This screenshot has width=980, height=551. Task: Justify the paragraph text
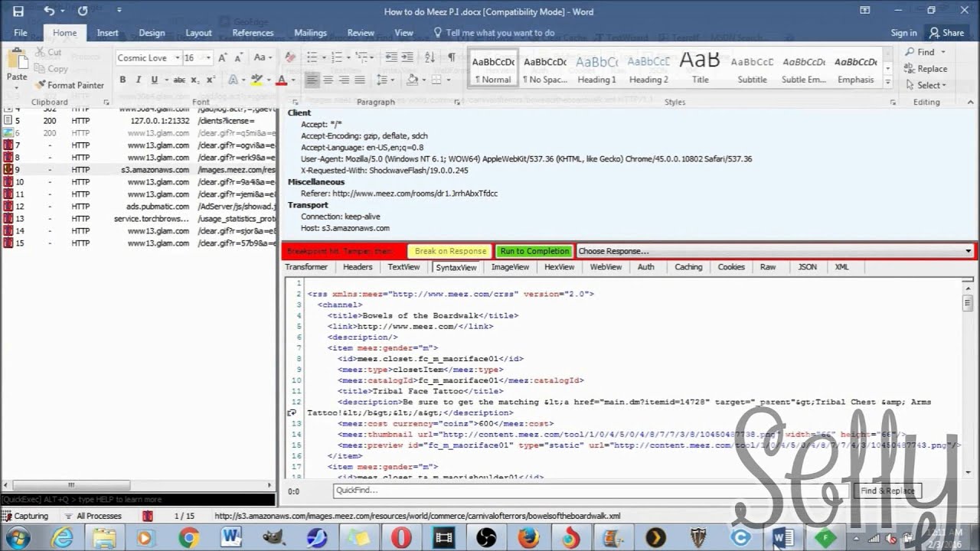pyautogui.click(x=360, y=80)
